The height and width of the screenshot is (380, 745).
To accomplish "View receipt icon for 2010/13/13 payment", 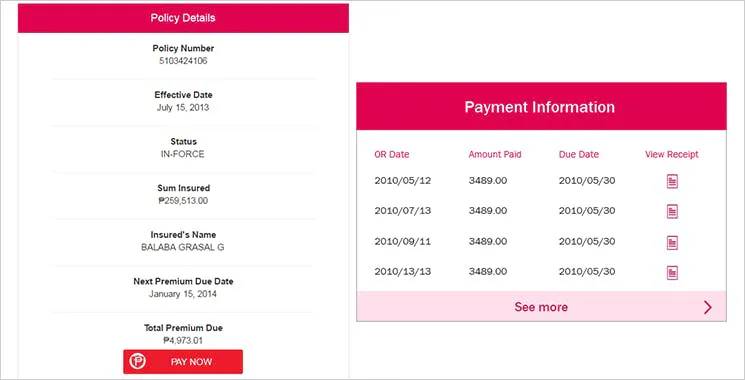I will [672, 273].
